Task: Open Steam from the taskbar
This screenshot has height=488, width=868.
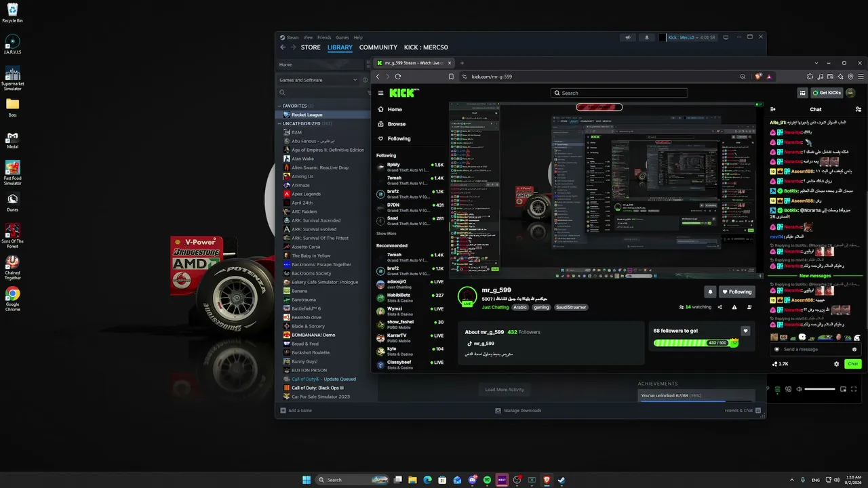Action: tap(561, 480)
